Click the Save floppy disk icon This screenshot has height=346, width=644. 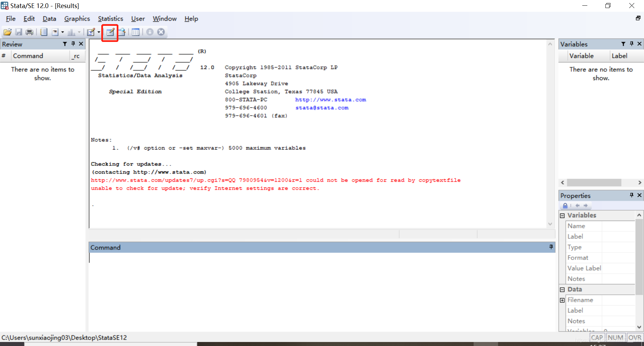point(19,32)
